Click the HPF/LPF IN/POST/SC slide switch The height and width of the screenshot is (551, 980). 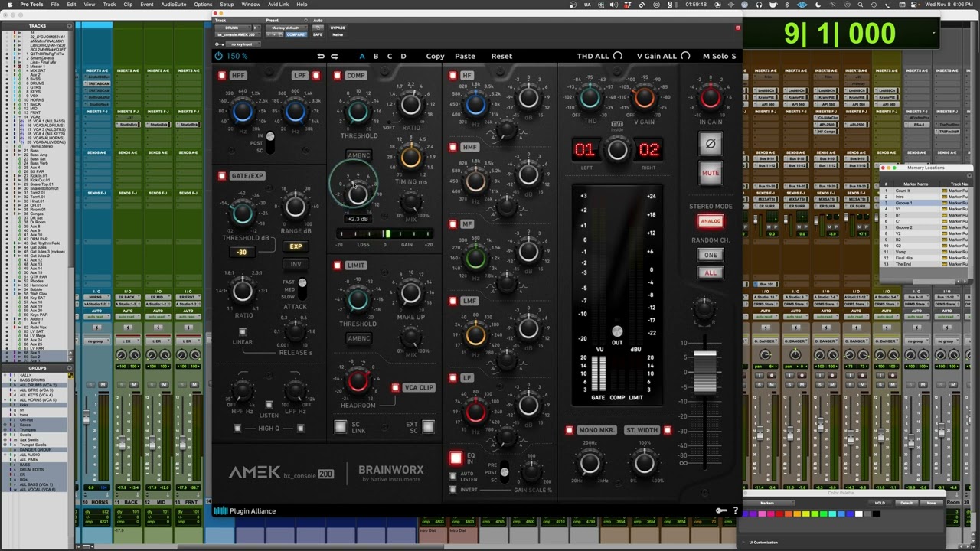click(269, 142)
